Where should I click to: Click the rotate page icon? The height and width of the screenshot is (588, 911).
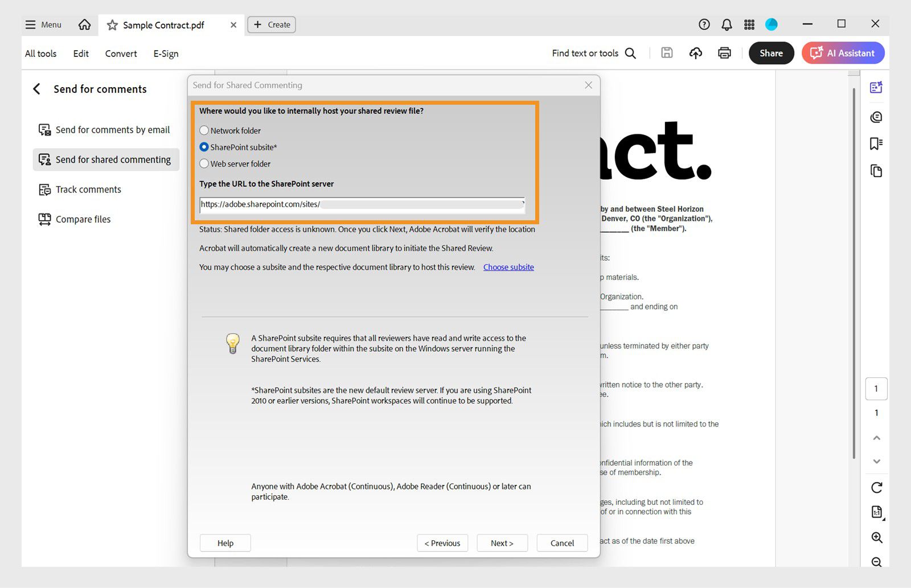pyautogui.click(x=876, y=487)
